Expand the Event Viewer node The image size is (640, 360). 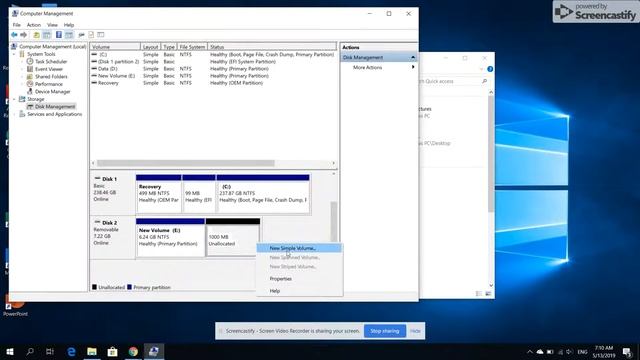click(22, 69)
